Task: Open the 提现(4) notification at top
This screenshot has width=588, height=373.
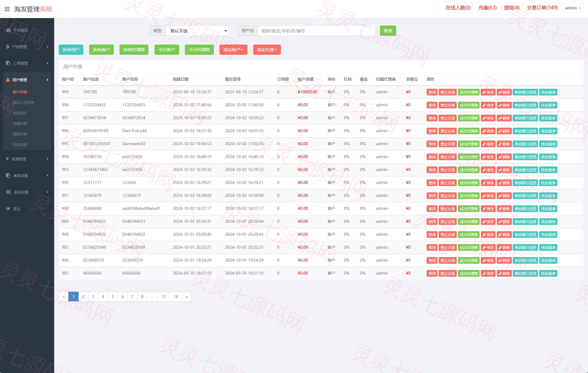Action: tap(512, 8)
